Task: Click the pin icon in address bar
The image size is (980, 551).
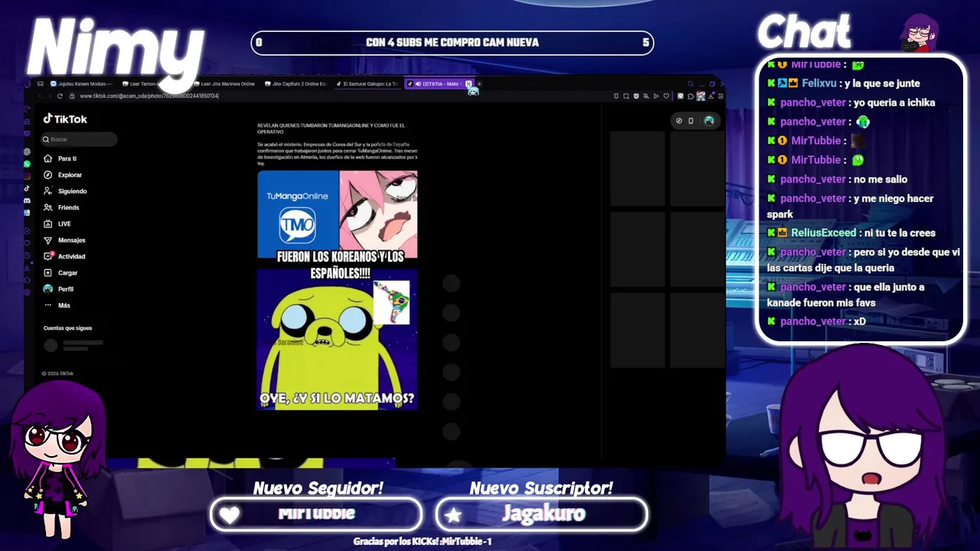Action: click(x=616, y=96)
